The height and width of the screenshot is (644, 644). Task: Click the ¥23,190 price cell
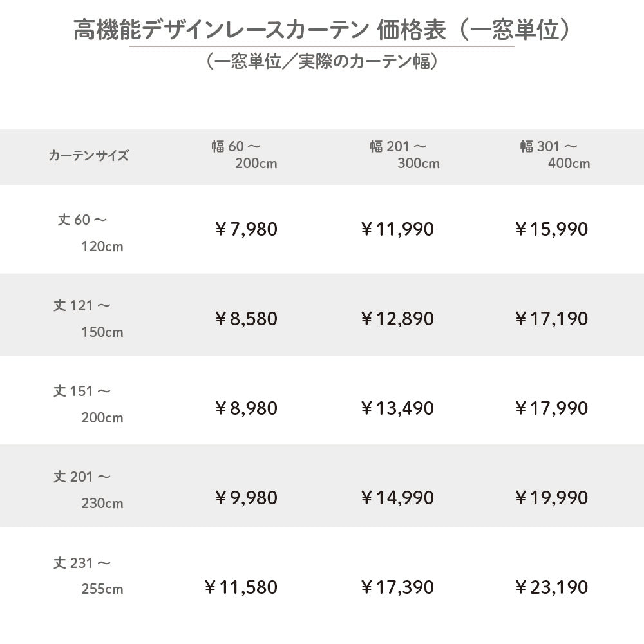[x=551, y=587]
